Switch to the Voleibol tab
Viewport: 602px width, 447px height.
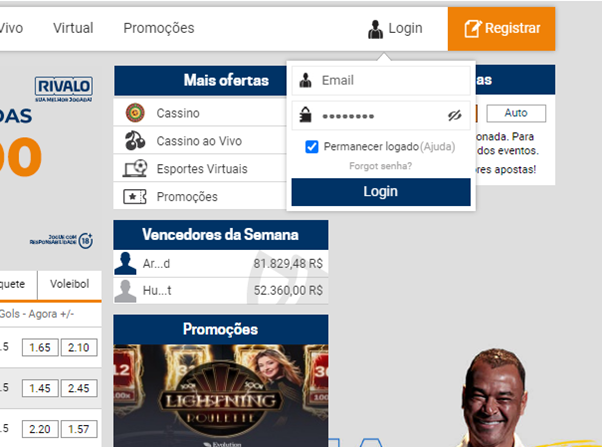(69, 284)
